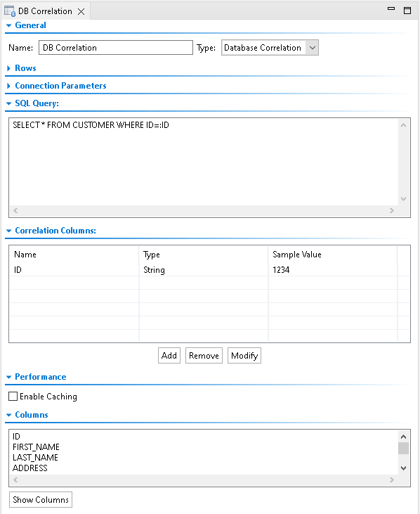This screenshot has height=514, width=420.
Task: Click SQL Query scroll left arrow
Action: pos(15,211)
